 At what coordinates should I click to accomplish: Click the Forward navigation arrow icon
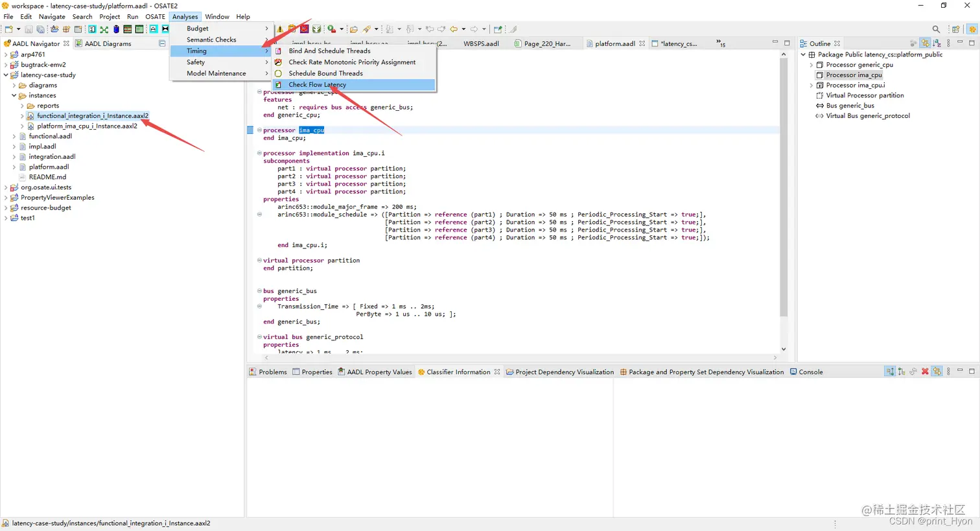474,29
